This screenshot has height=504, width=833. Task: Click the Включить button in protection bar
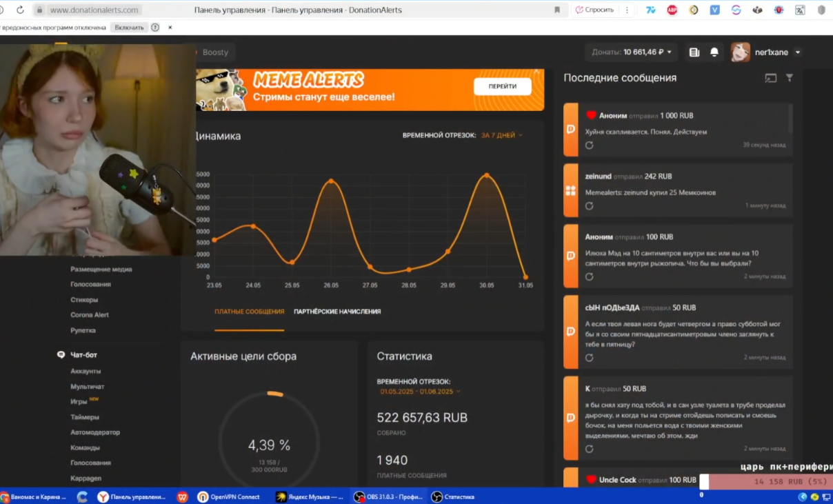tap(130, 28)
